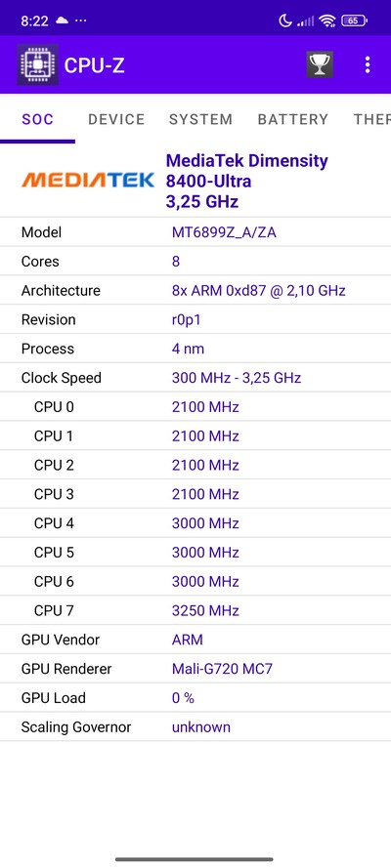Tap the battery indicator in status bar
The width and height of the screenshot is (391, 868).
(x=355, y=21)
